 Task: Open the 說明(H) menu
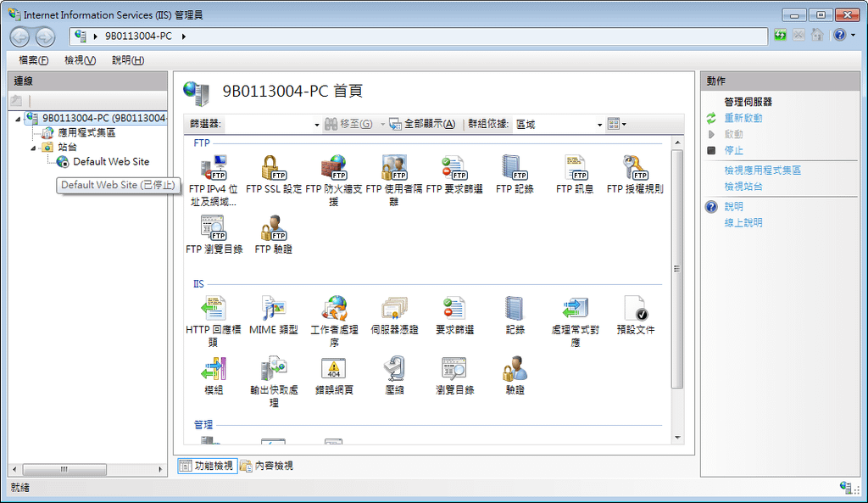(x=128, y=60)
